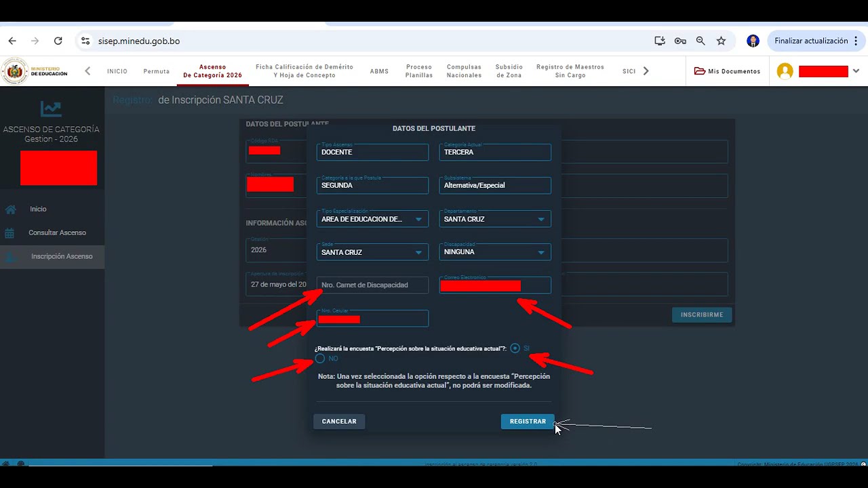Click the CANCELAR button
The height and width of the screenshot is (488, 868).
(x=339, y=422)
